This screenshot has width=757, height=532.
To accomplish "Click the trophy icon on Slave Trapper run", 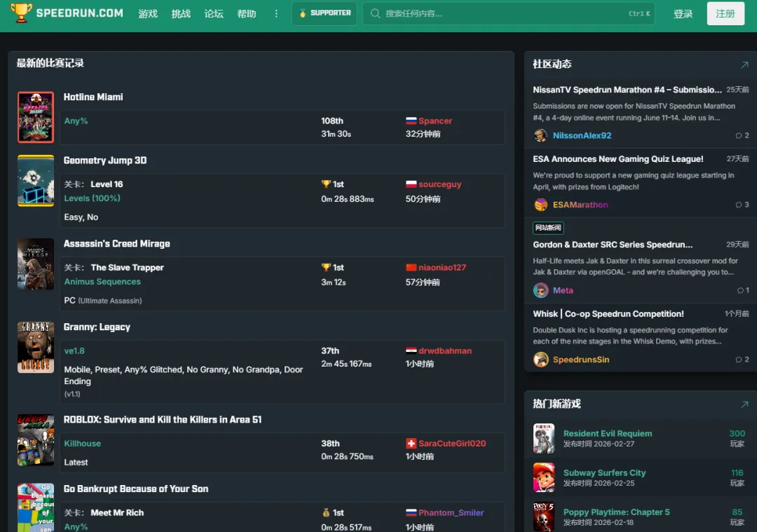I will pos(326,268).
